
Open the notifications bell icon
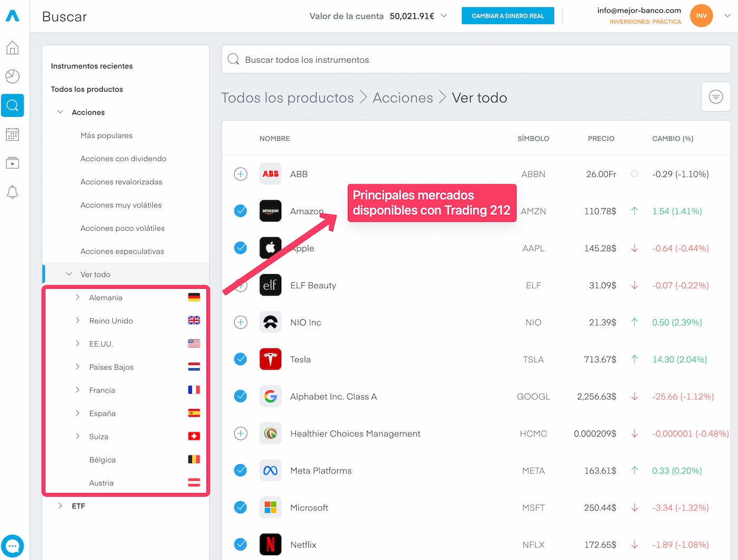(13, 192)
